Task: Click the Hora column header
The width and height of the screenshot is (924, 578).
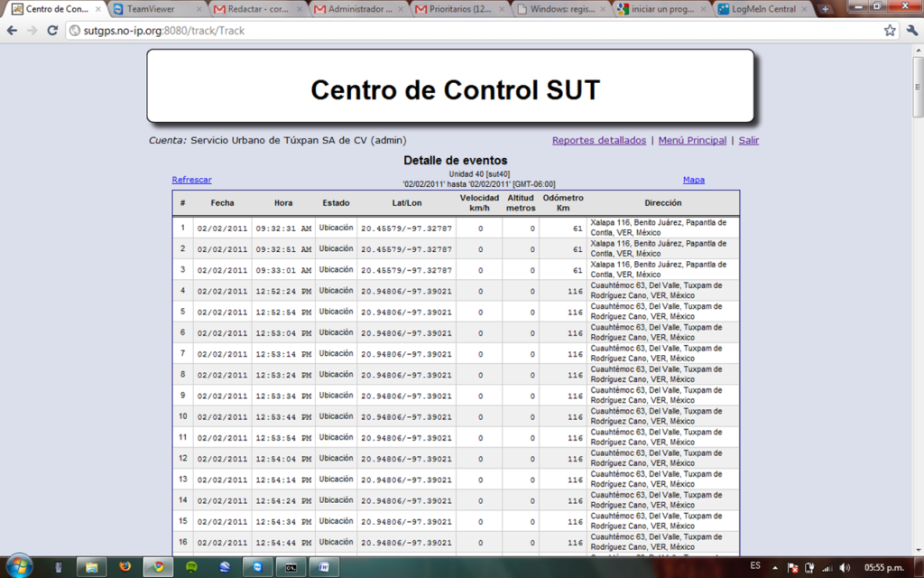Action: 283,203
